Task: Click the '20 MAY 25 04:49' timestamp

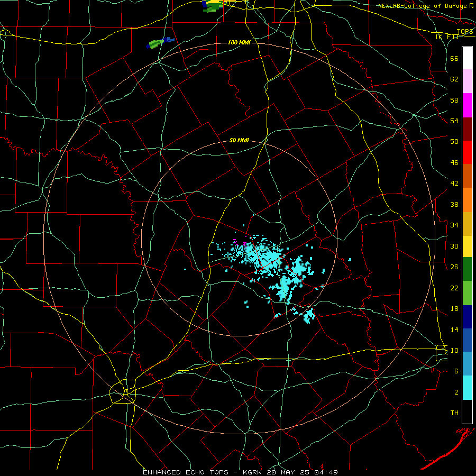Action: point(303,472)
